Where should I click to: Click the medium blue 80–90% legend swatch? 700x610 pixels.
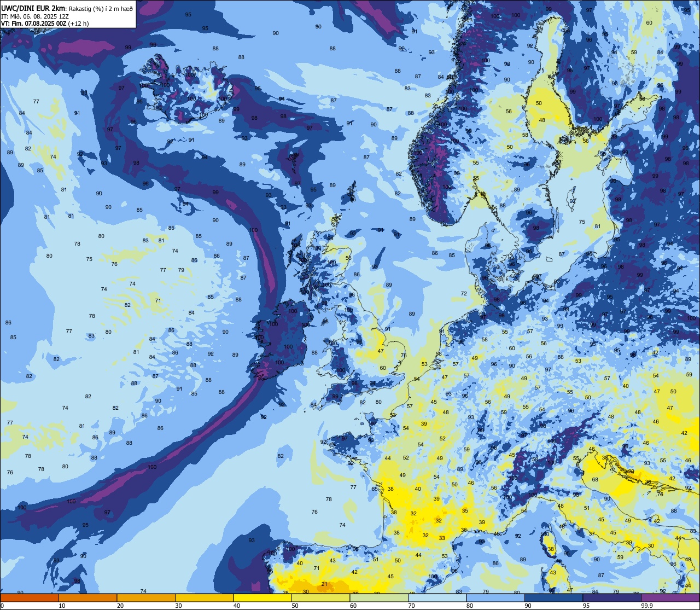(x=495, y=597)
